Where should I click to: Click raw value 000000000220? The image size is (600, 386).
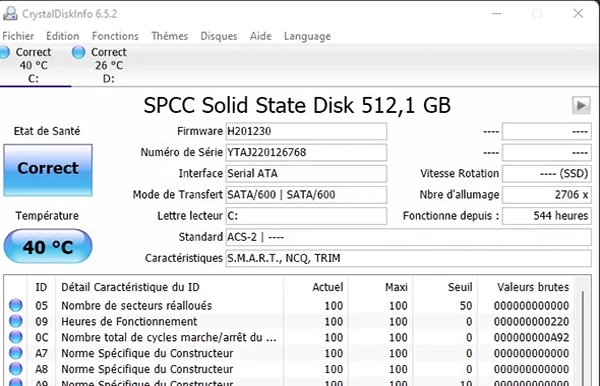[531, 322]
